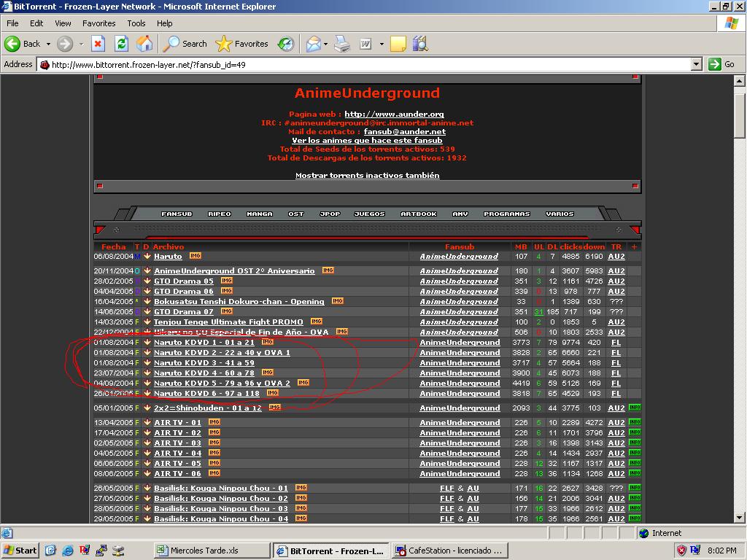Click the Start button
The width and height of the screenshot is (747, 560).
(20, 551)
